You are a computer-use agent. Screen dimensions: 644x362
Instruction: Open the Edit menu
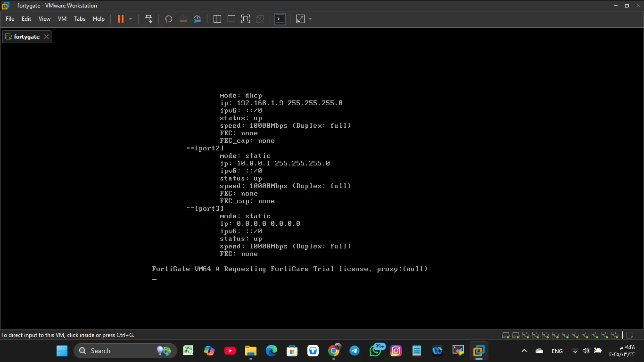pyautogui.click(x=26, y=19)
